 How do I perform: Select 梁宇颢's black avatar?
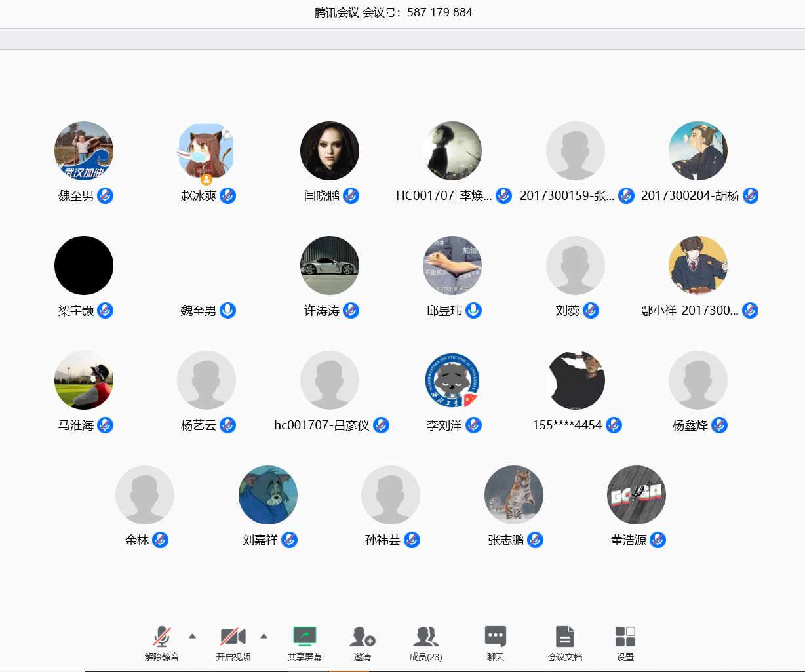84,266
